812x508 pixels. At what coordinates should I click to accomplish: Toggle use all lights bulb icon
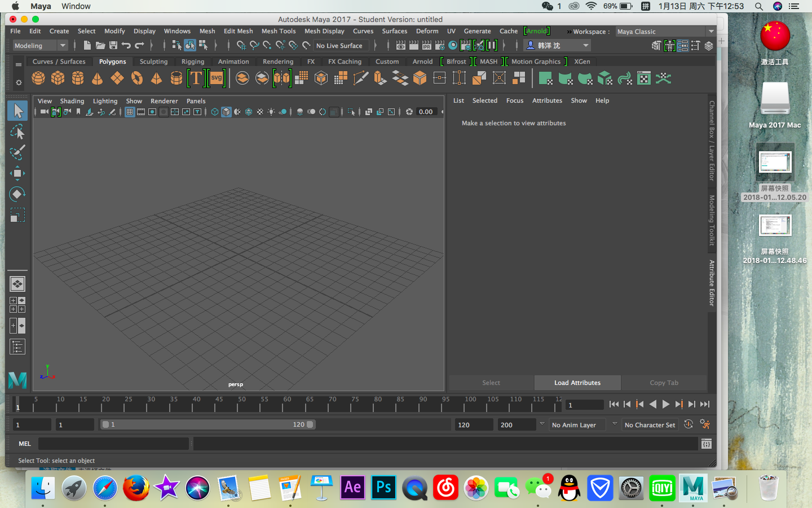click(271, 112)
